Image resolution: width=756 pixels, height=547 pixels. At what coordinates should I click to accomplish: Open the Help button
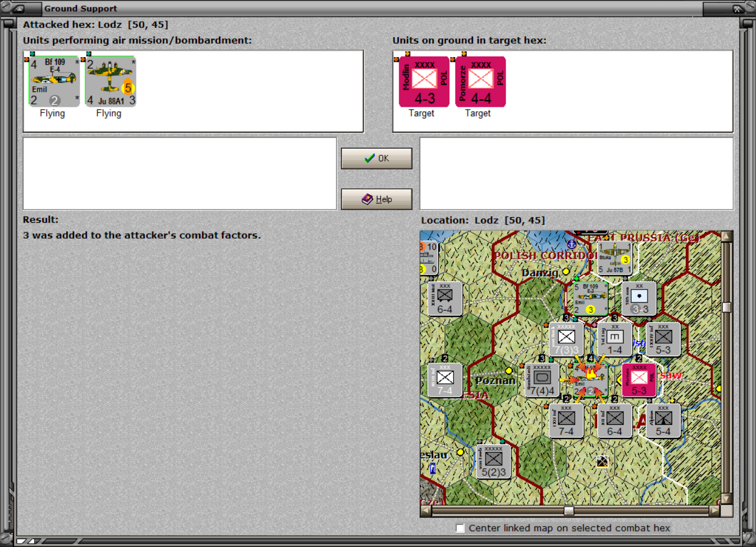[x=377, y=199]
